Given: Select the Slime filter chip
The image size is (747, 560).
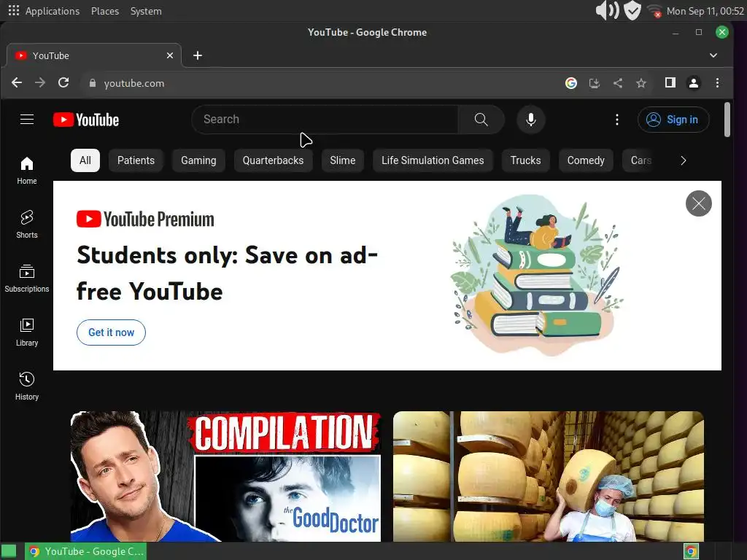Looking at the screenshot, I should [343, 160].
